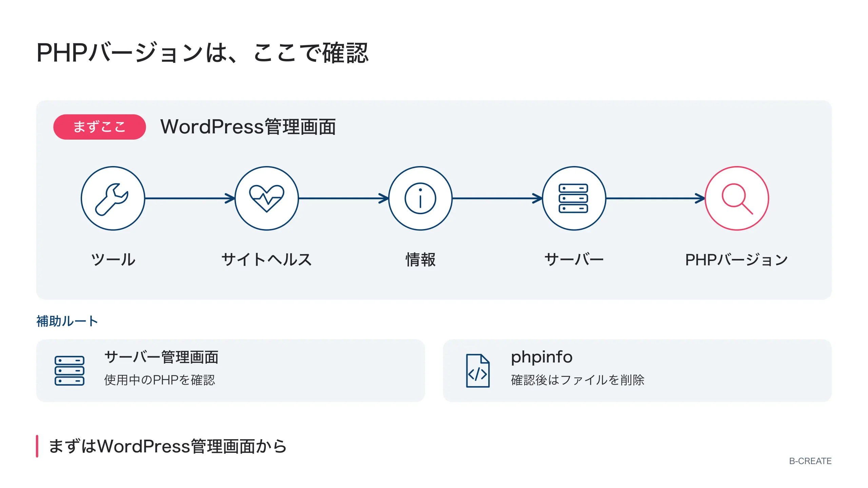Image resolution: width=868 pixels, height=488 pixels.
Task: Select the サイトヘルス label
Action: point(267,260)
